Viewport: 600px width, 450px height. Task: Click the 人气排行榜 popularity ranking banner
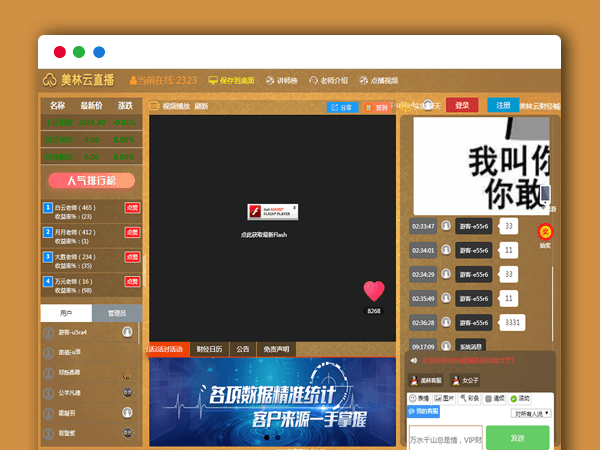91,181
